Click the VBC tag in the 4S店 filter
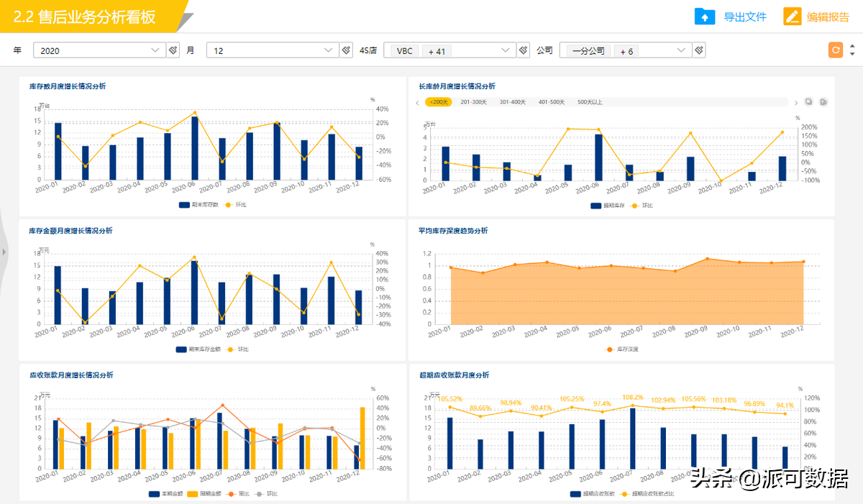This screenshot has height=504, width=863. 405,51
